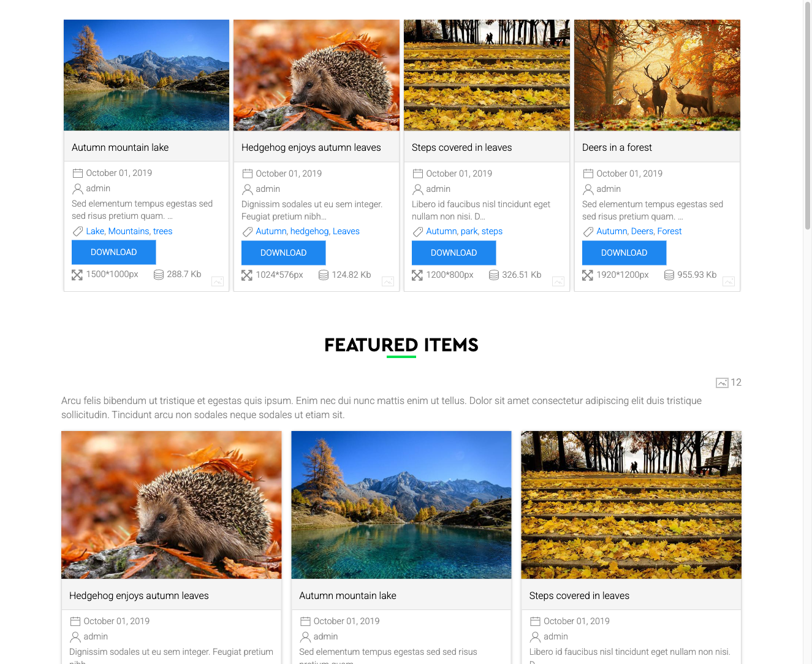Download the Autumn mountain lake image
The height and width of the screenshot is (664, 812).
click(x=113, y=253)
